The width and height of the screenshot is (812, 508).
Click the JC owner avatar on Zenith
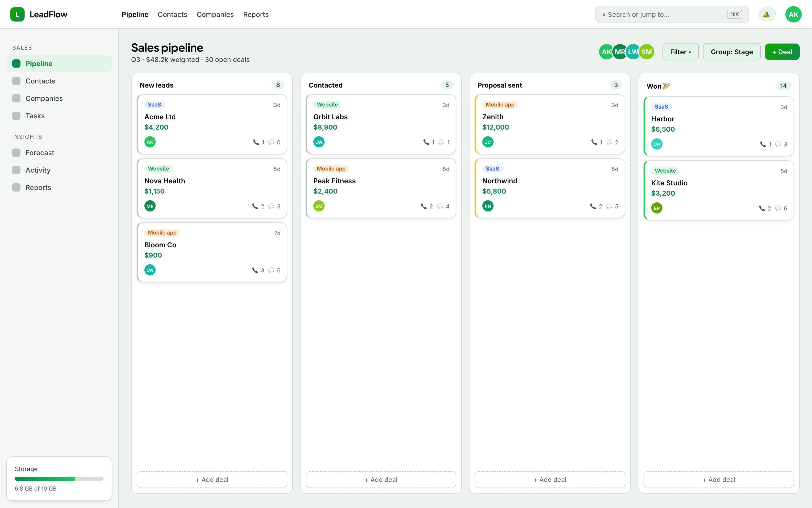[x=488, y=142]
